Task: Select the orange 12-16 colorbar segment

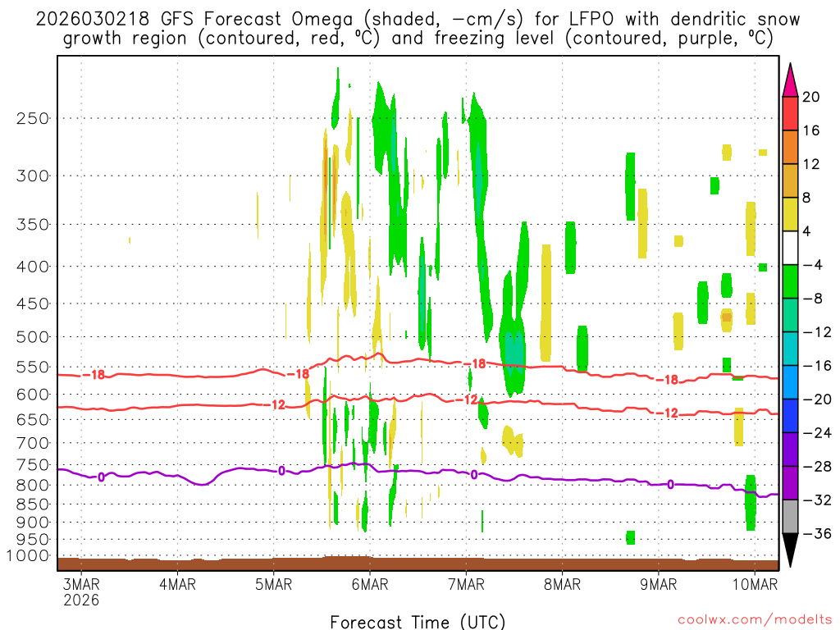Action: [790, 148]
